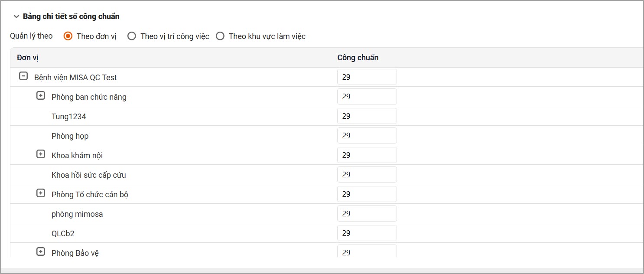Viewport: 644px width, 274px height.
Task: Edit Công chuẩn for Bệnh viện MISA QC Test
Action: click(367, 77)
